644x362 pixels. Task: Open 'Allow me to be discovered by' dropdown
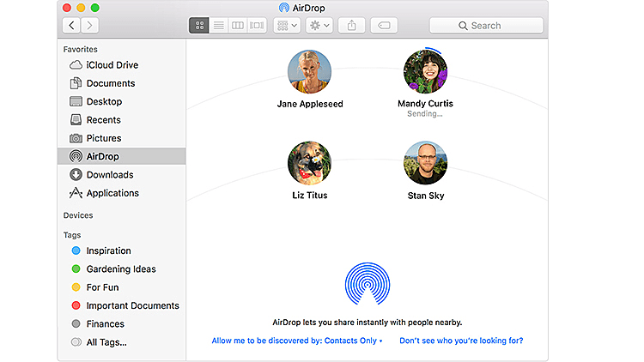[x=296, y=341]
